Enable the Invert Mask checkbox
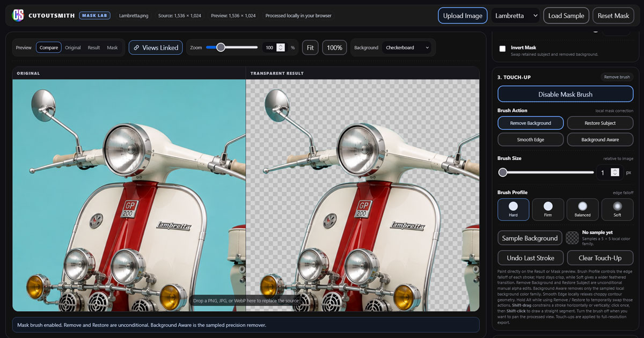 click(502, 49)
